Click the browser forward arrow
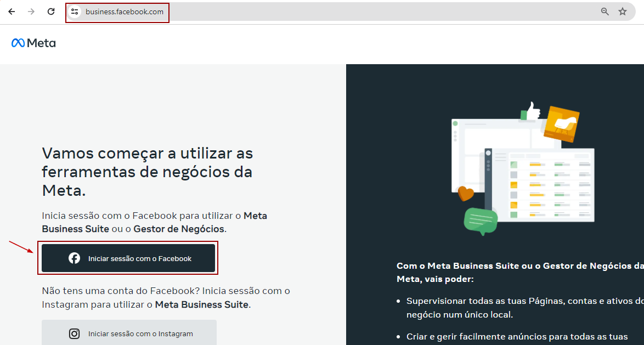Image resolution: width=644 pixels, height=345 pixels. pos(31,12)
